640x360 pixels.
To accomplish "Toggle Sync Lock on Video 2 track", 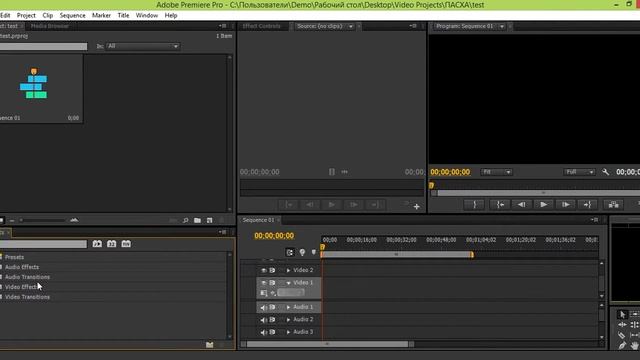I will click(272, 270).
